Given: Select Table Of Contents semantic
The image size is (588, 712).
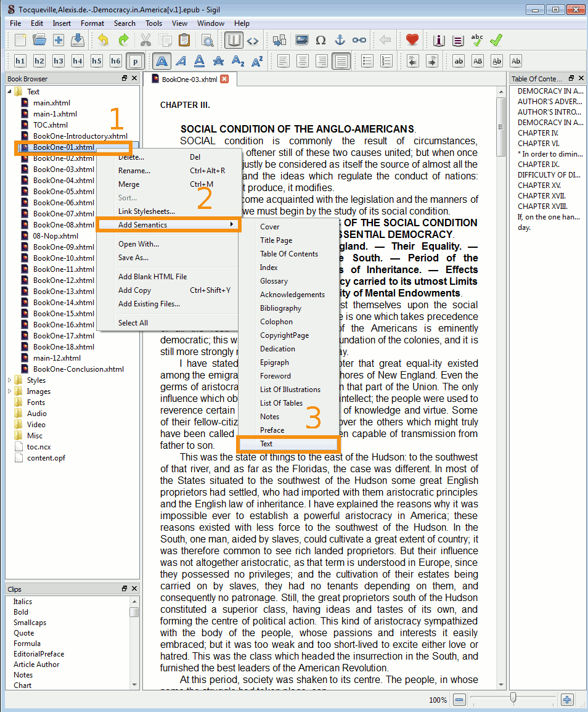Looking at the screenshot, I should click(289, 254).
